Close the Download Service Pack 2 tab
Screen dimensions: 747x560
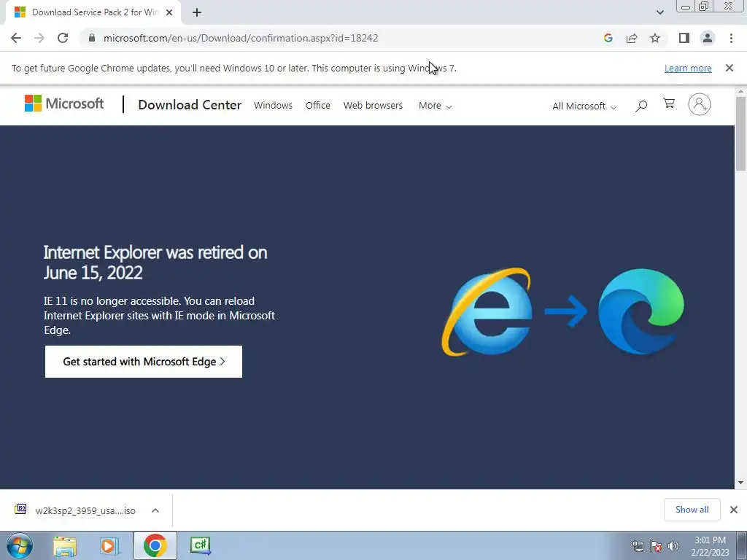(x=169, y=12)
